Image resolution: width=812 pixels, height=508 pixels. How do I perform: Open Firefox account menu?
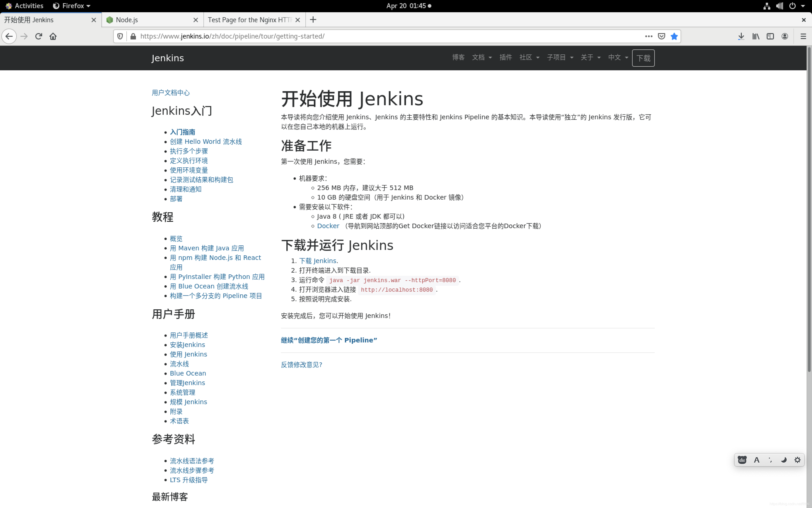(785, 36)
